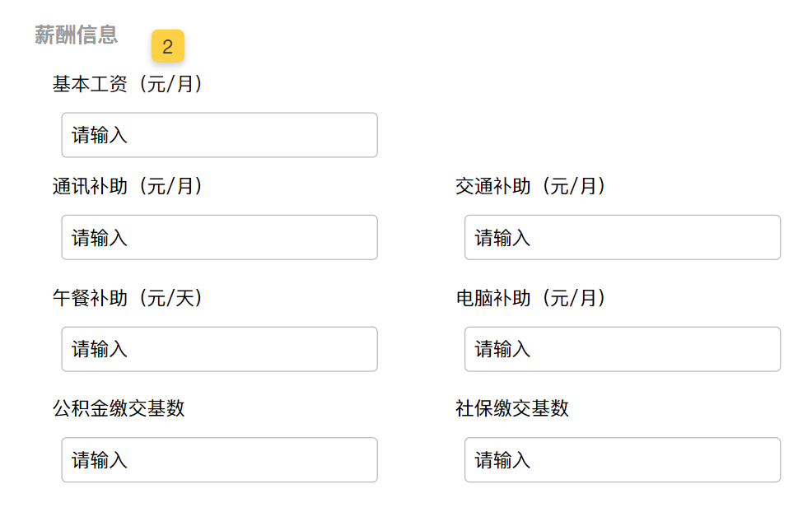
Task: Click the 请输入 placeholder under 午餐补助
Action: pyautogui.click(x=100, y=350)
